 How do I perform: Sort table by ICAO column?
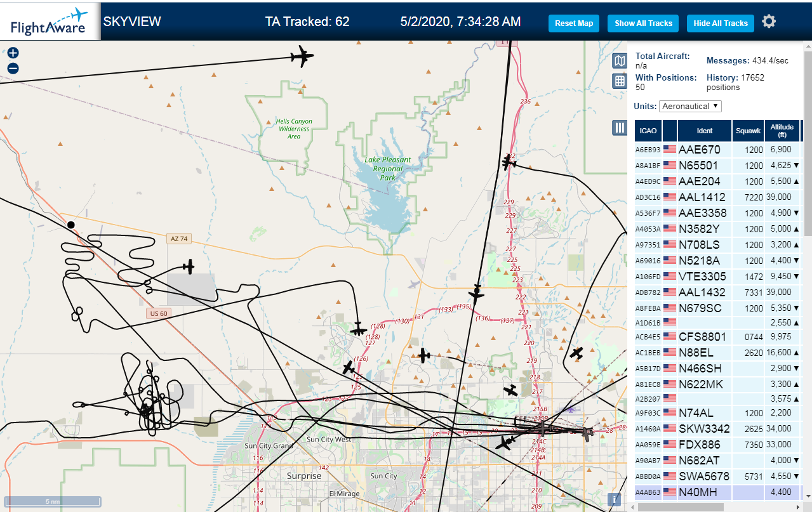[x=648, y=131]
